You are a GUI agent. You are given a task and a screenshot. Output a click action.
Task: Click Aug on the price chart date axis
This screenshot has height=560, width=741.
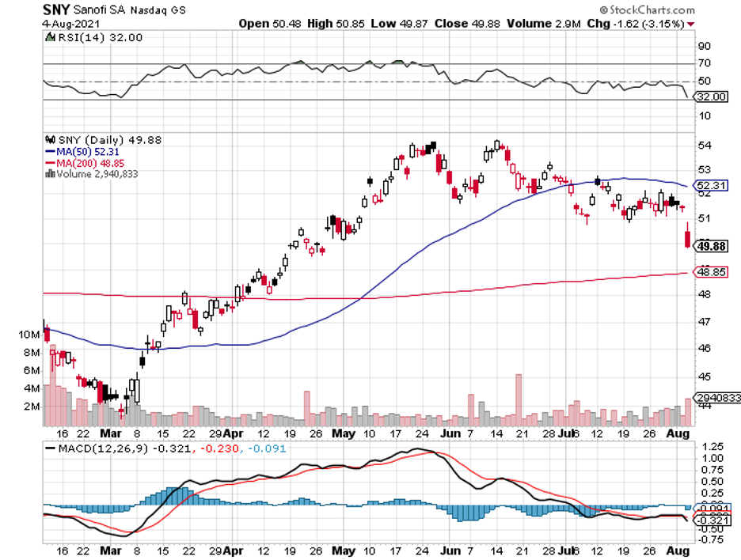coord(678,433)
